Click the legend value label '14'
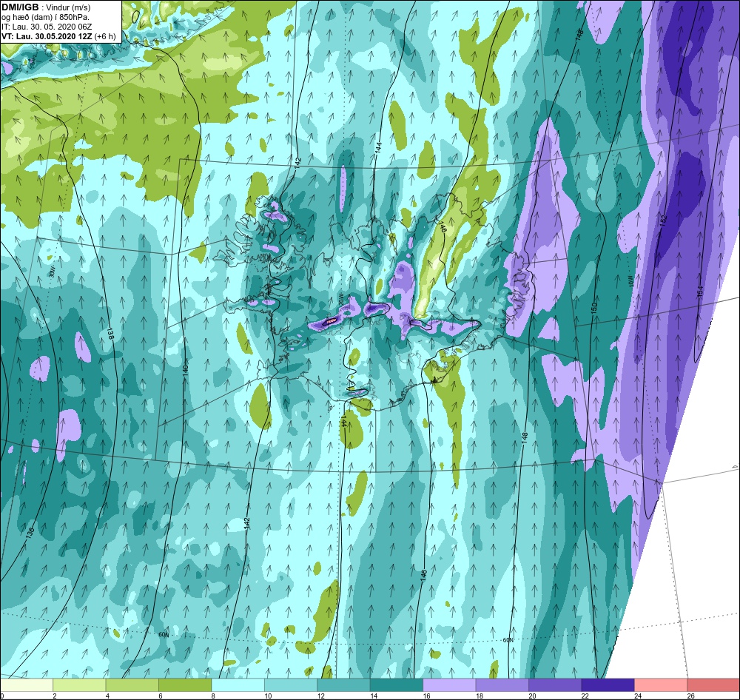The image size is (740, 700). 373,696
